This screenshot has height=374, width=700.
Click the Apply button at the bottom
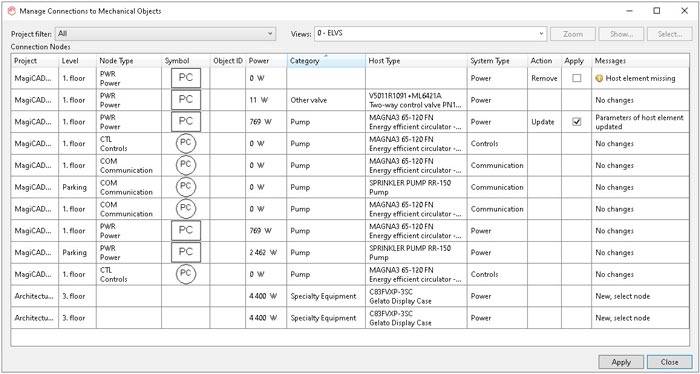pos(621,362)
